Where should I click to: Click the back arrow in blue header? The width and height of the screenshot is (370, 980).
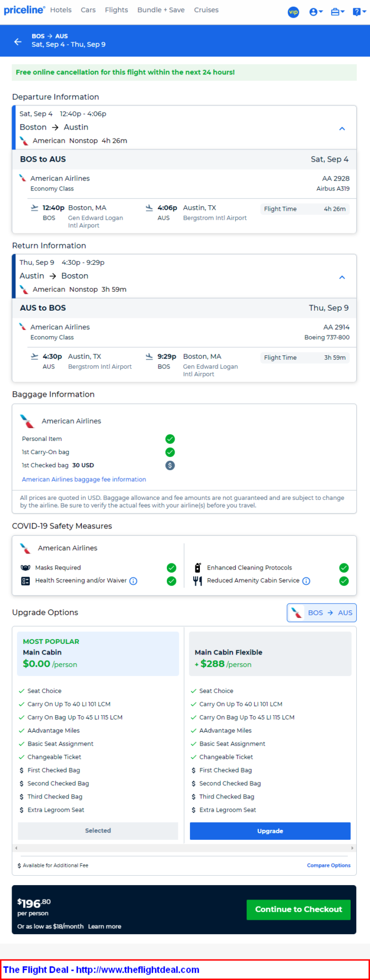click(18, 41)
